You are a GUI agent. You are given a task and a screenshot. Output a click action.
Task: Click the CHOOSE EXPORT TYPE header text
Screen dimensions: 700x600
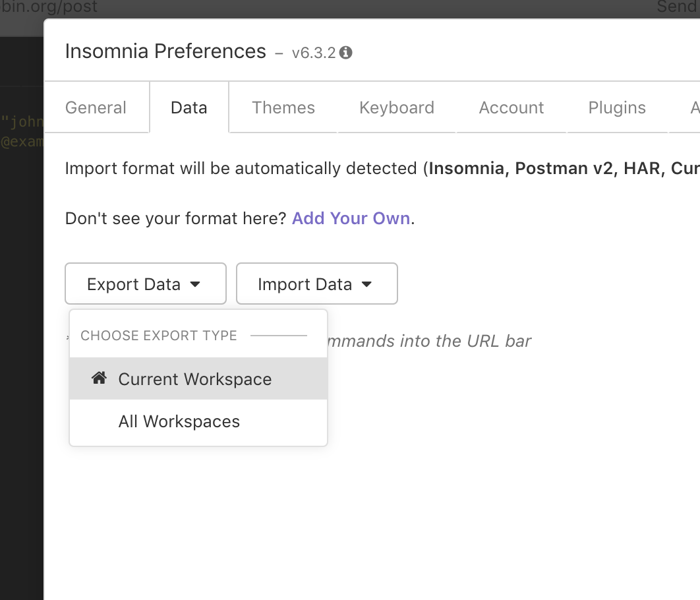point(158,335)
